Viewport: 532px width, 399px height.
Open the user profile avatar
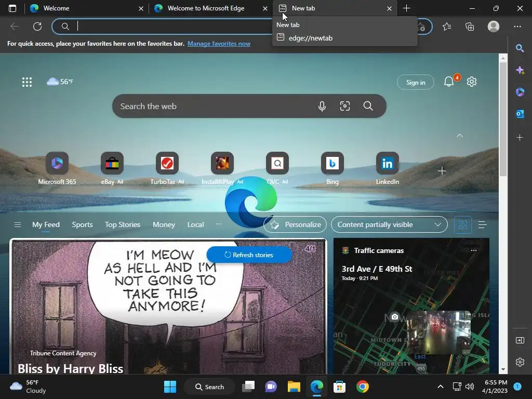pyautogui.click(x=494, y=26)
